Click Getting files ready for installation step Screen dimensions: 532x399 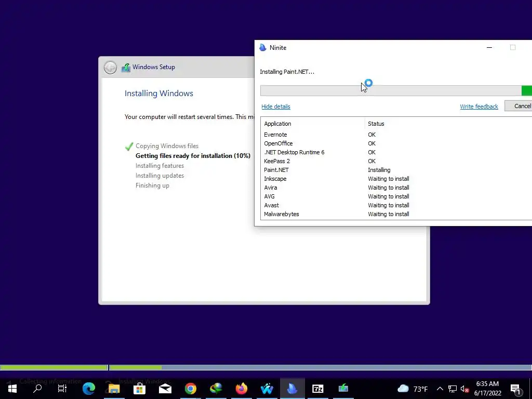(x=193, y=156)
